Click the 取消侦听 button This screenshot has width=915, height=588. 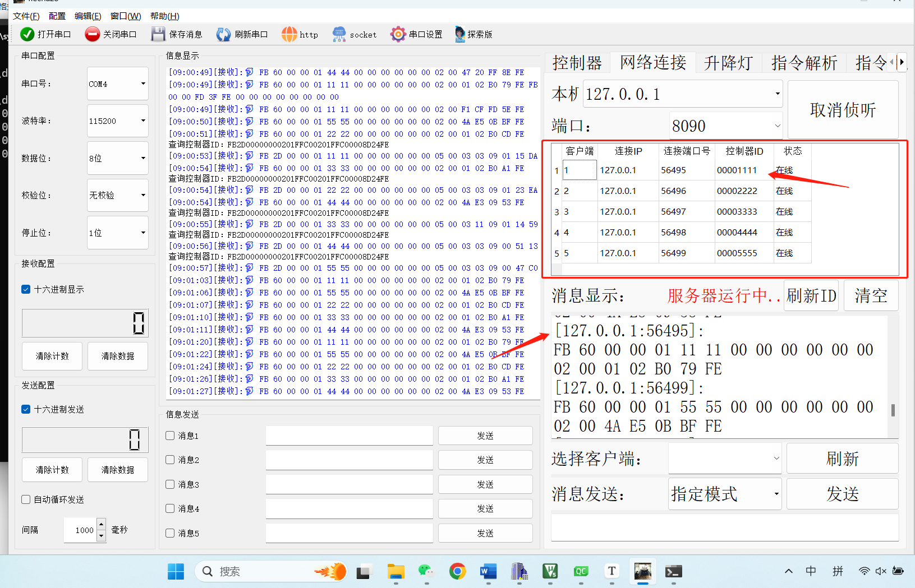click(843, 110)
